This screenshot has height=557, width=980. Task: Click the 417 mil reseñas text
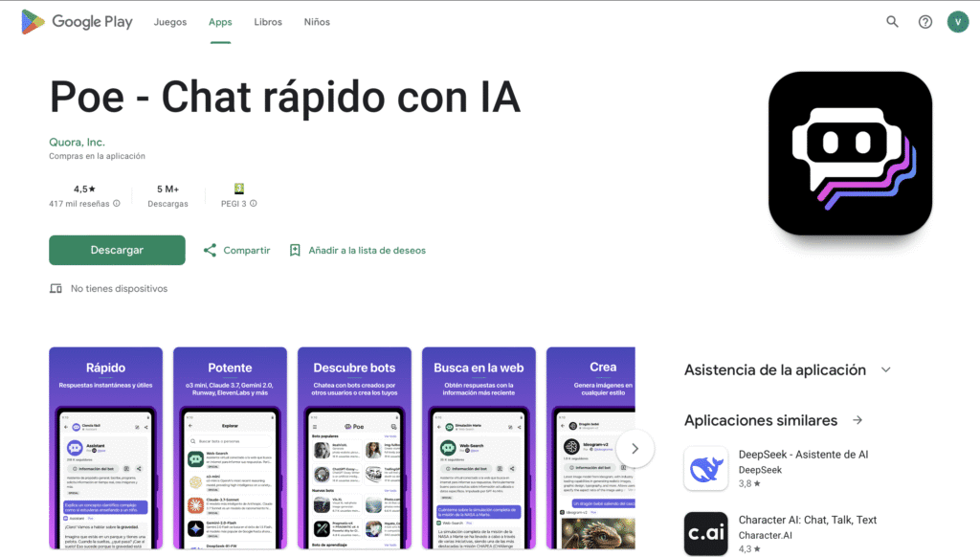(79, 204)
